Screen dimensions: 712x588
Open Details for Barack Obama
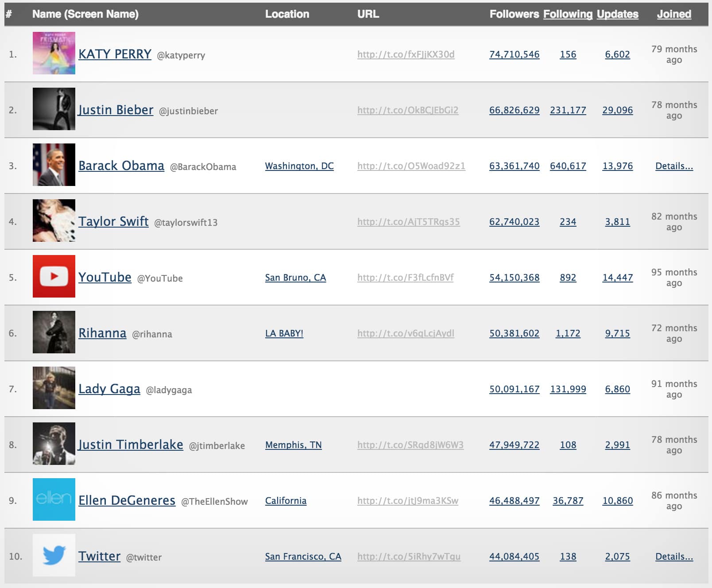(x=674, y=166)
